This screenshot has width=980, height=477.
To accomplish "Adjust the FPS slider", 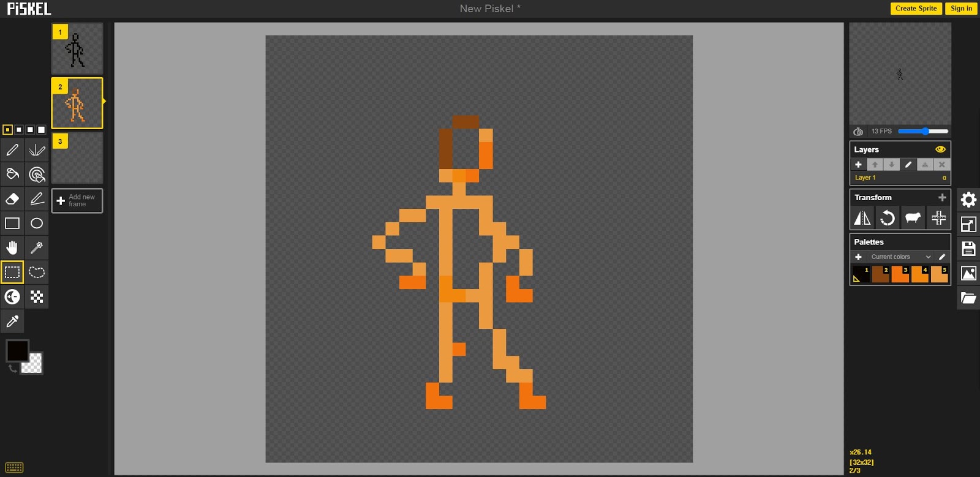I will point(923,132).
